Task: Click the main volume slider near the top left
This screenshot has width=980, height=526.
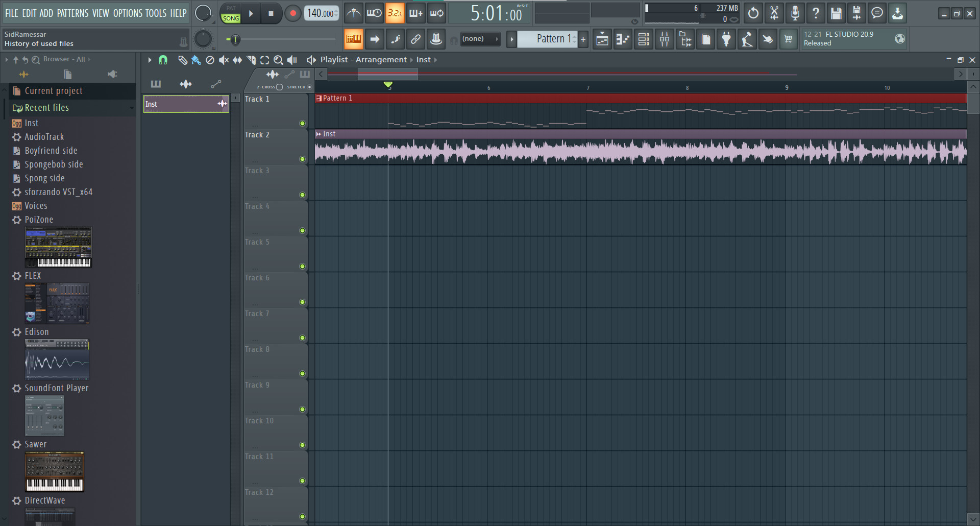Action: 235,39
